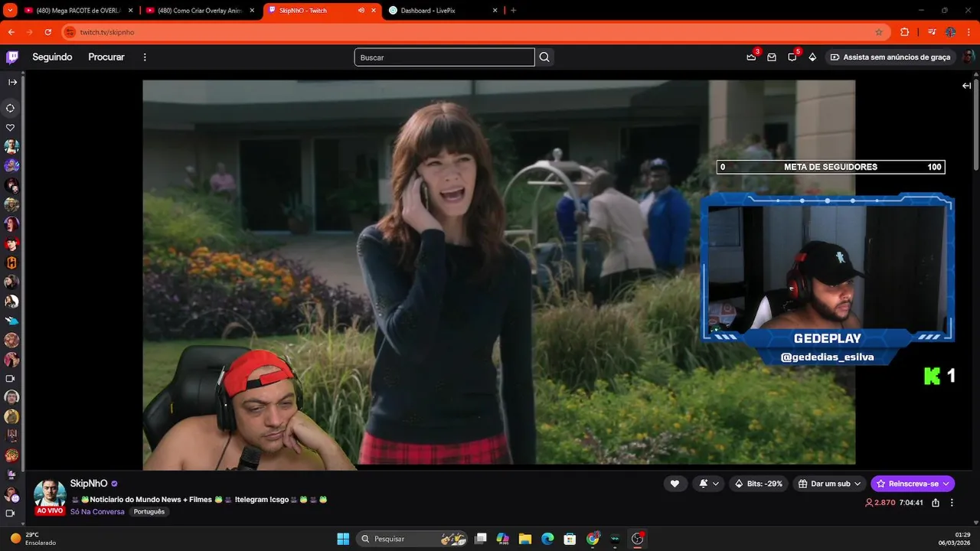This screenshot has height=551, width=980.
Task: Open the notification bell dropdown
Action: pos(710,484)
